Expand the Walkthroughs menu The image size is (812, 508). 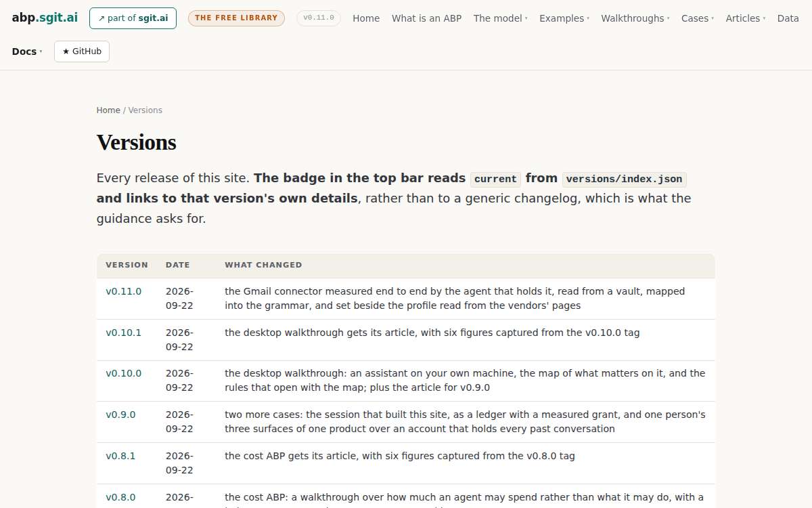(635, 18)
